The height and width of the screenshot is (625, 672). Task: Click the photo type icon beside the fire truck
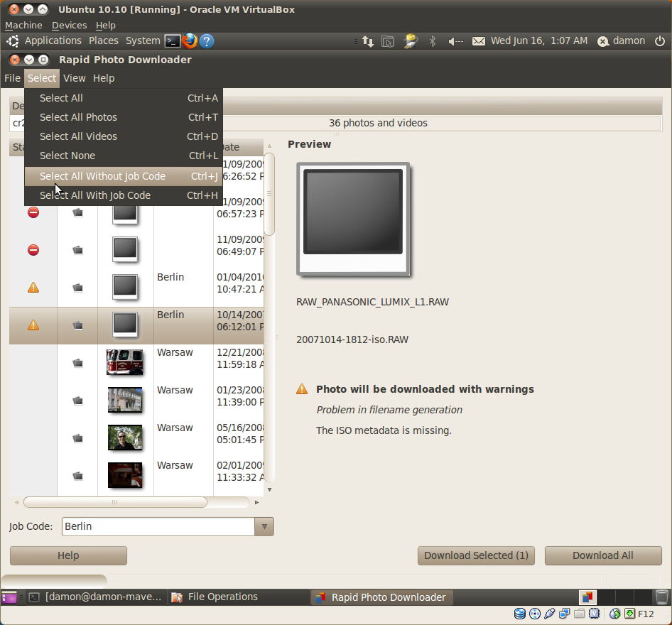click(77, 363)
